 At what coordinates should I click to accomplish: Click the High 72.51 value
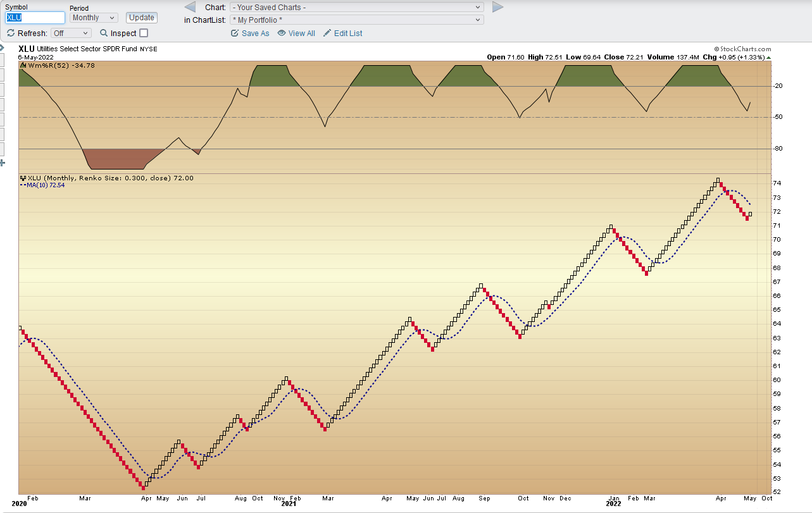pyautogui.click(x=545, y=57)
